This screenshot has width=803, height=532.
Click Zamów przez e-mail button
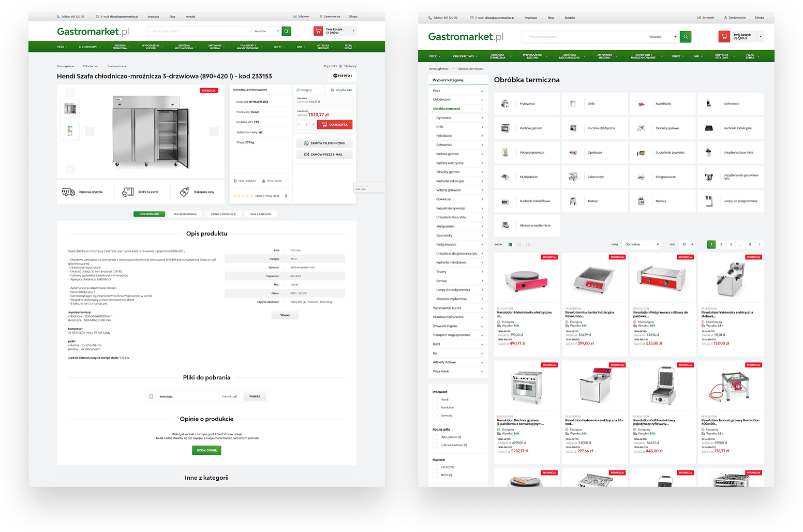point(324,154)
